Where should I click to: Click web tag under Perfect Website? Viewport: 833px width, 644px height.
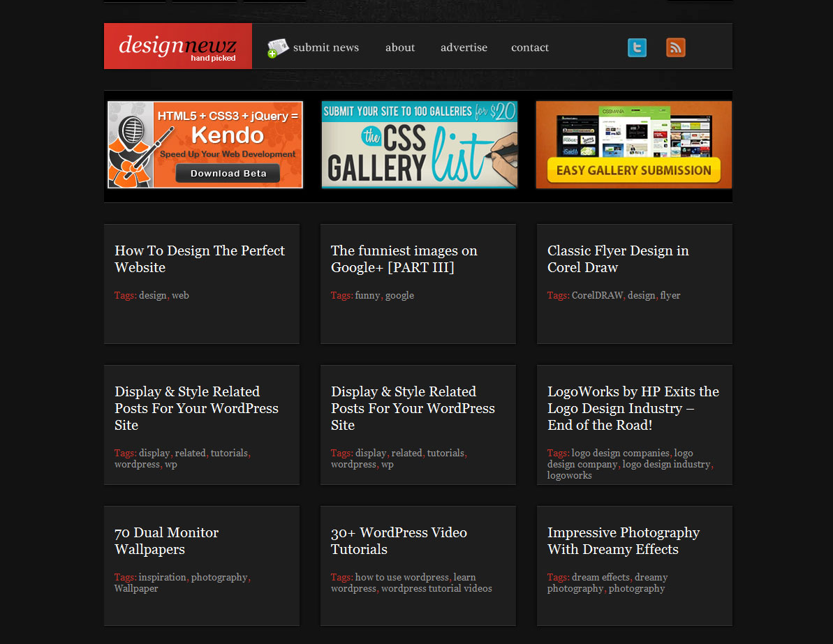(180, 295)
